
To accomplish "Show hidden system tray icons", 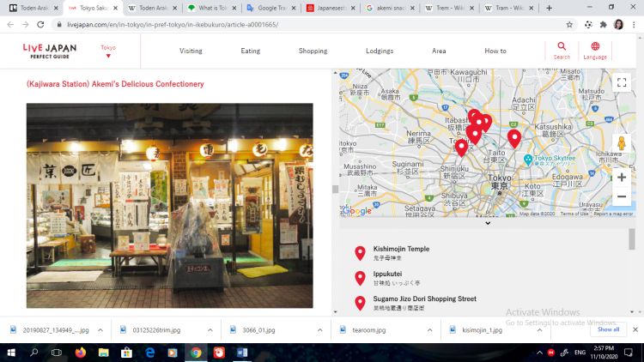I will 539,353.
